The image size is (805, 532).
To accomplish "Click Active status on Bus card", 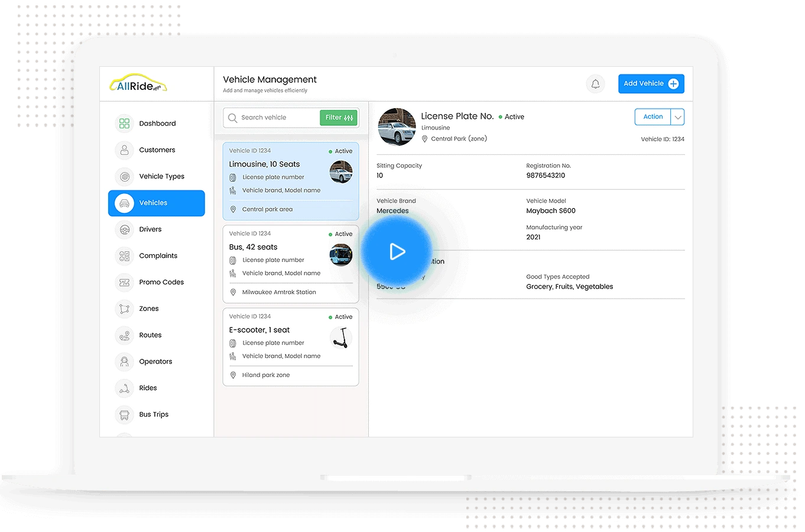I will 340,234.
